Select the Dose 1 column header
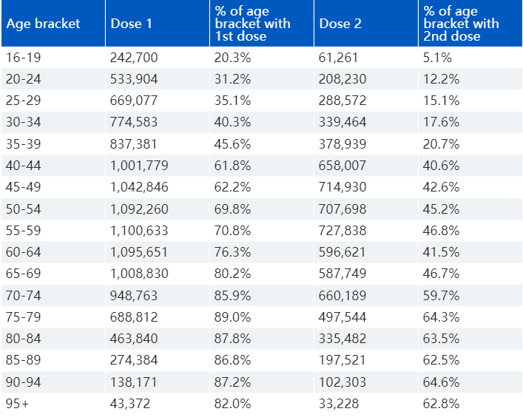This screenshot has width=523, height=420. (x=131, y=24)
